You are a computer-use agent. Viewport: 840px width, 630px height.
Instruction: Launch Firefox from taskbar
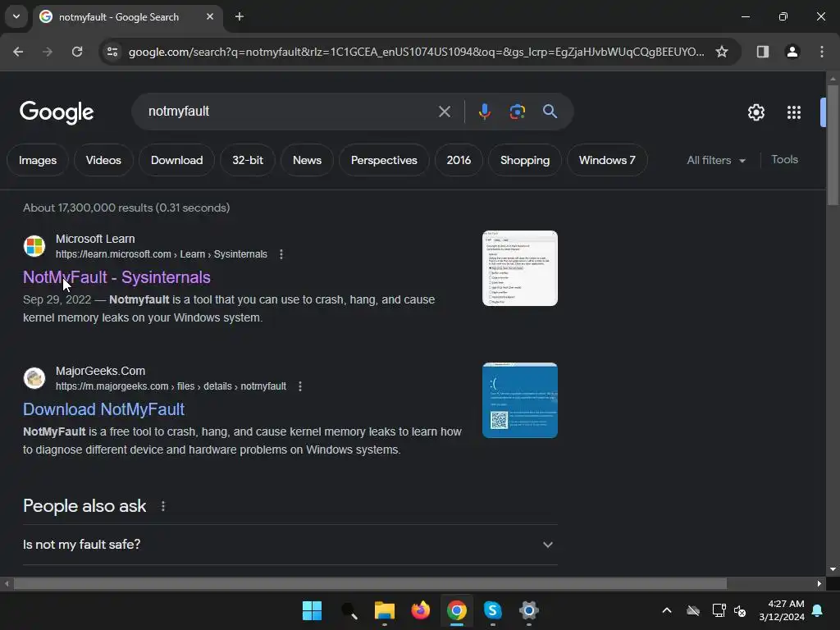(421, 610)
